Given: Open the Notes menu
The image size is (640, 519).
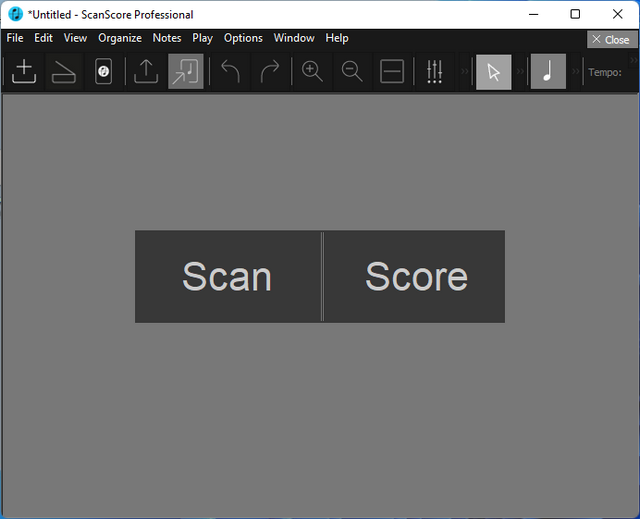Looking at the screenshot, I should coord(167,38).
